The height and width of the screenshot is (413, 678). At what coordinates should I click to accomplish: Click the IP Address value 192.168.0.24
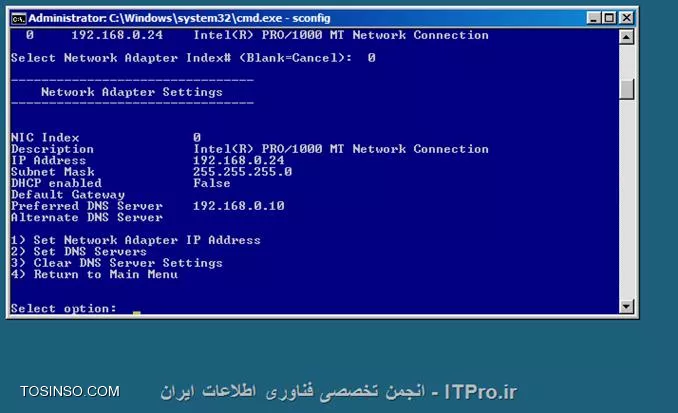239,160
